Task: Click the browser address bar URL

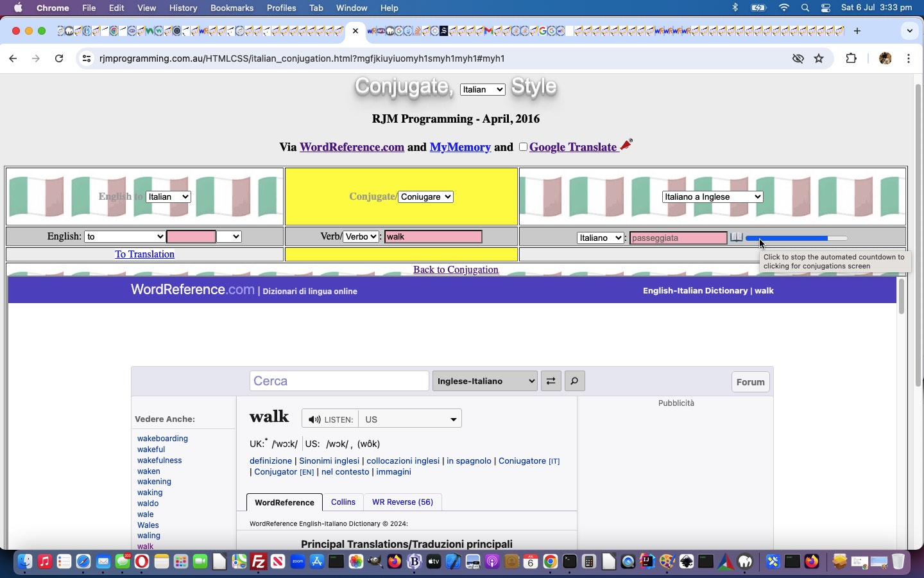Action: [x=302, y=58]
